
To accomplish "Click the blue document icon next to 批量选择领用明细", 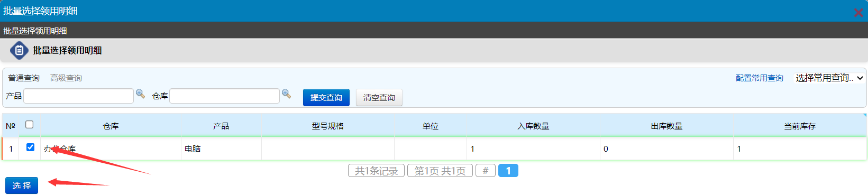I will coord(19,50).
